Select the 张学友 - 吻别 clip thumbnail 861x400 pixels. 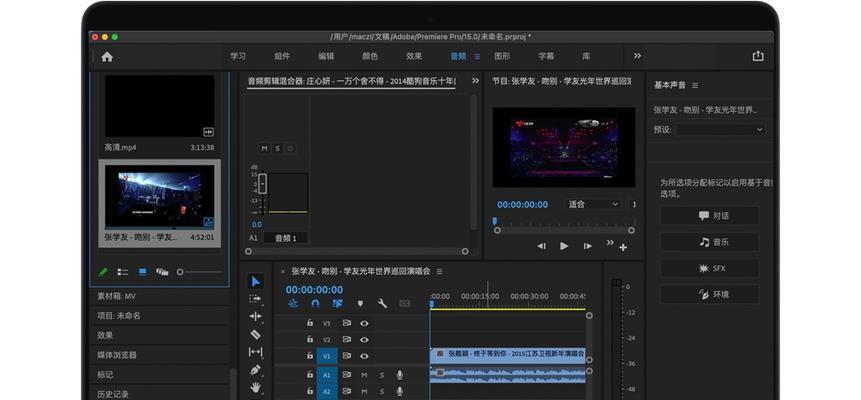[x=160, y=197]
